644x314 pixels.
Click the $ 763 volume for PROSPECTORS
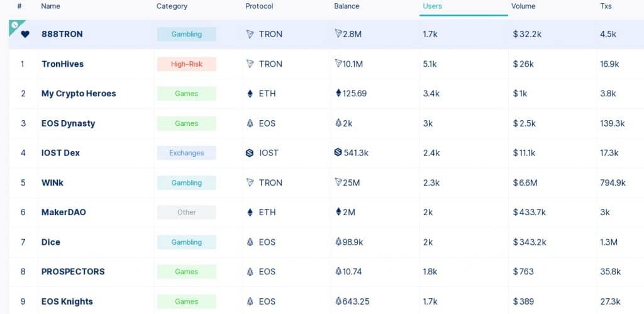click(523, 272)
